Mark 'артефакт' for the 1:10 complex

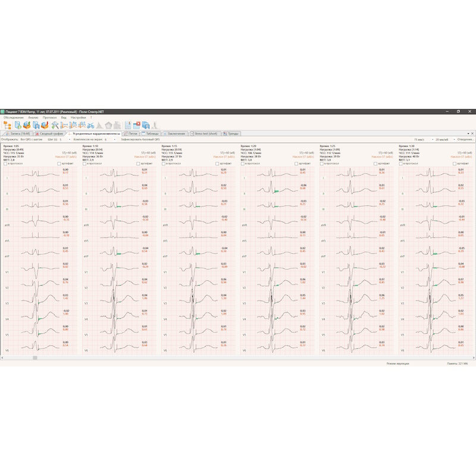[x=138, y=164]
